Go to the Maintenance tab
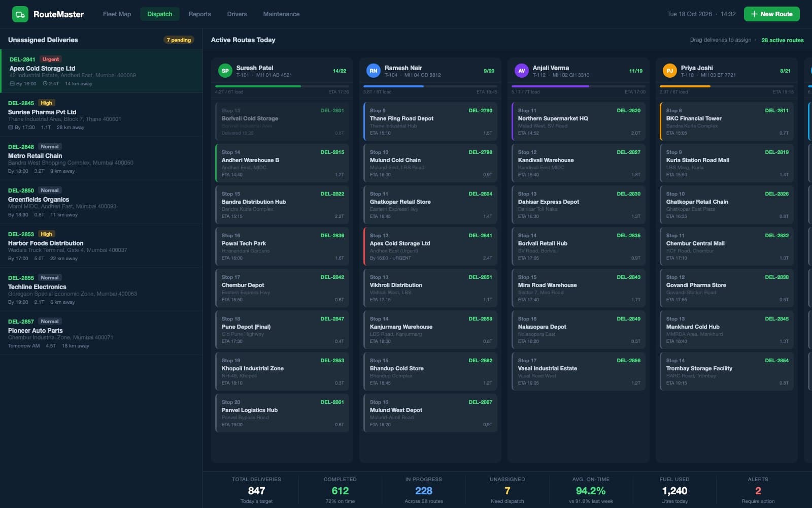The height and width of the screenshot is (508, 812). [x=281, y=14]
